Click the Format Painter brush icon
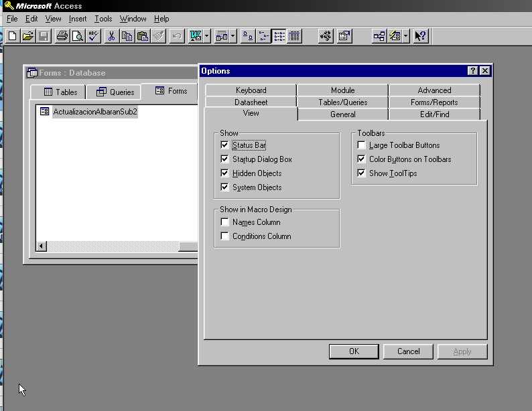This screenshot has height=411, width=532. (x=158, y=36)
